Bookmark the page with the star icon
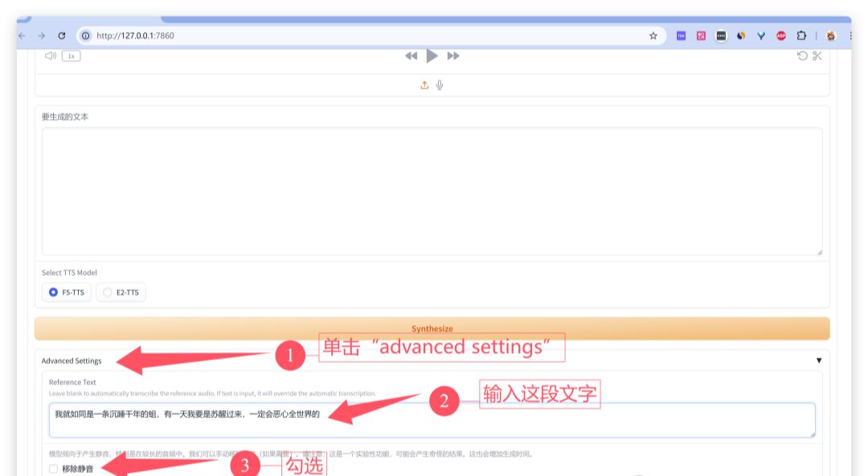Viewport: 868px width, 476px height. 653,35
